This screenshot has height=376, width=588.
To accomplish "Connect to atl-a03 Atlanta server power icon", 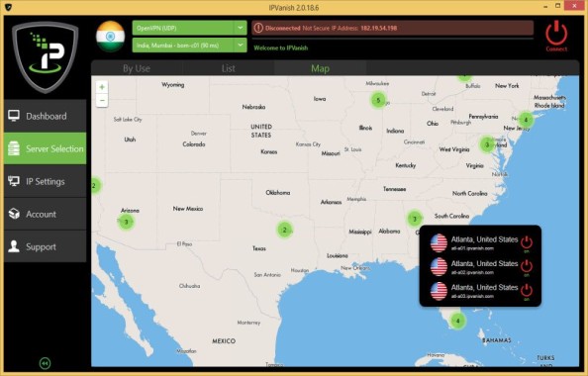I will (527, 290).
